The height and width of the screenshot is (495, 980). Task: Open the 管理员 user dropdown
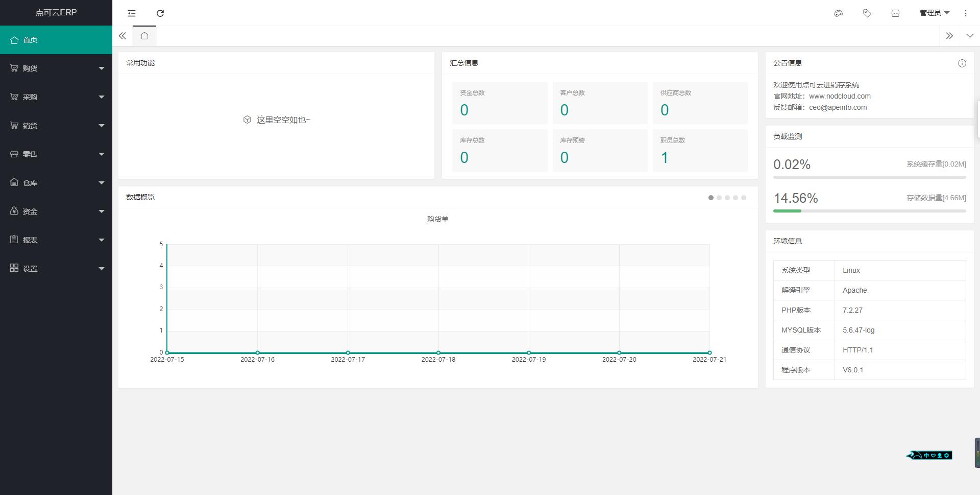[934, 13]
